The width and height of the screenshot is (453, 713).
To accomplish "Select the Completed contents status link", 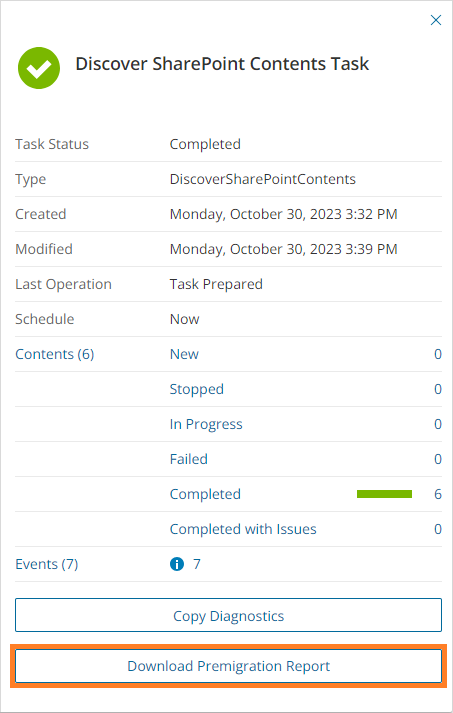I will coord(205,494).
